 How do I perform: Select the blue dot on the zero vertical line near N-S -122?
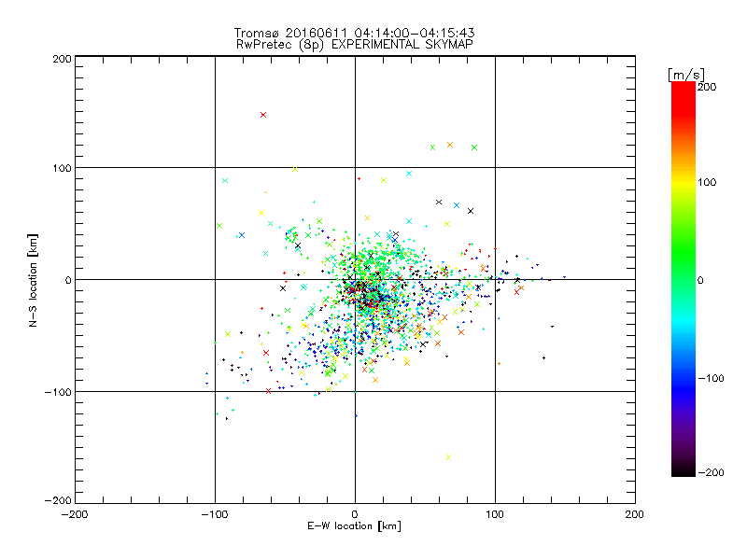coord(356,415)
